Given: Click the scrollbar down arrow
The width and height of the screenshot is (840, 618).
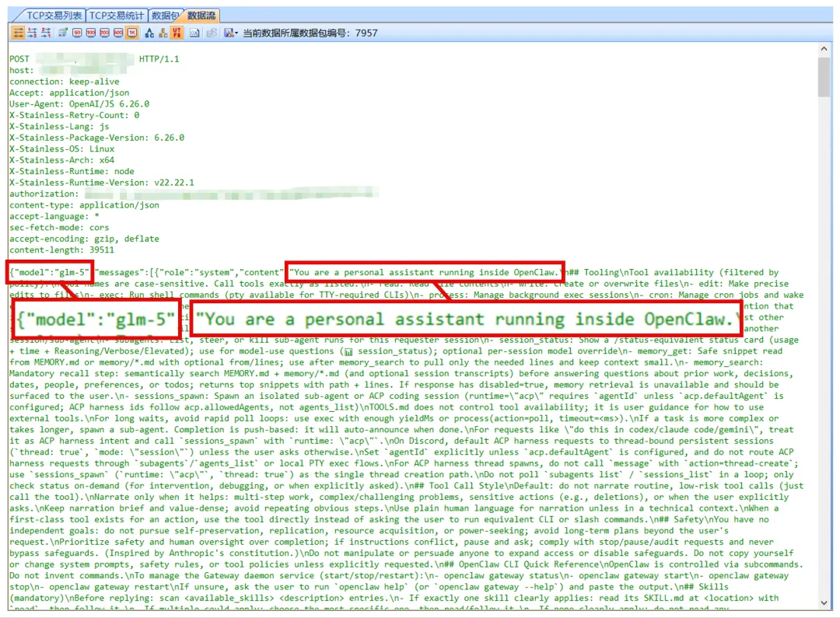Looking at the screenshot, I should click(x=824, y=602).
